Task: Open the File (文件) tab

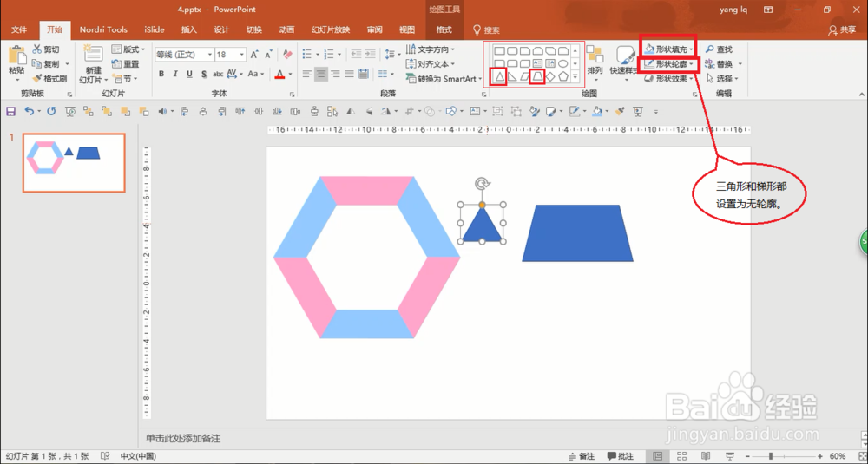Action: (x=19, y=29)
